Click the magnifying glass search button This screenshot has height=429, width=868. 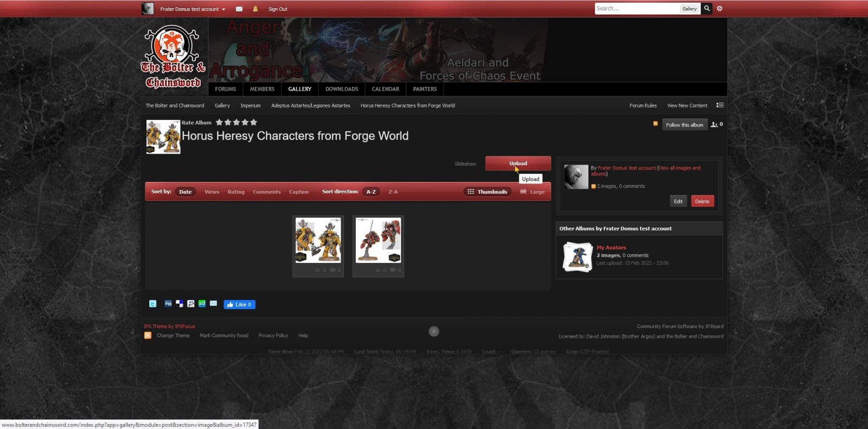pos(707,9)
